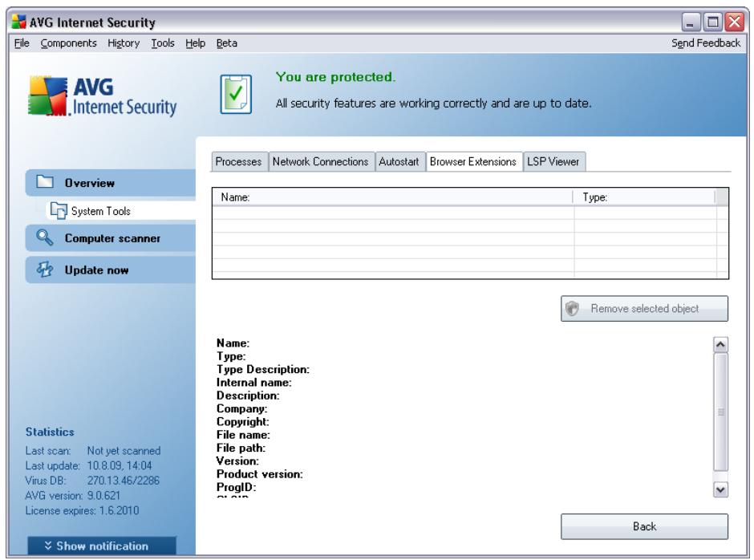Open the Help menu
Viewport: 754px width, 560px height.
coord(195,43)
